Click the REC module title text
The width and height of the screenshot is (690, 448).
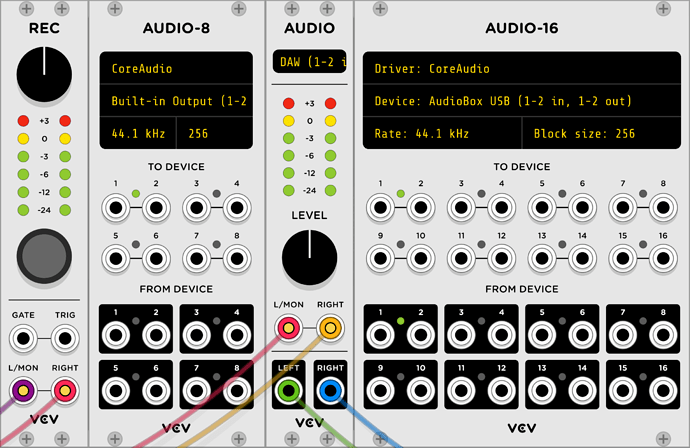point(44,28)
